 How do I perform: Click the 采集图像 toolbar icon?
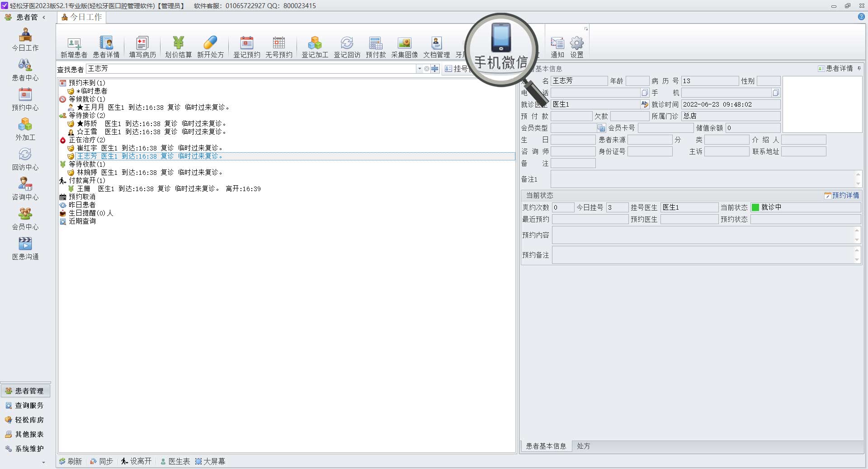[405, 47]
